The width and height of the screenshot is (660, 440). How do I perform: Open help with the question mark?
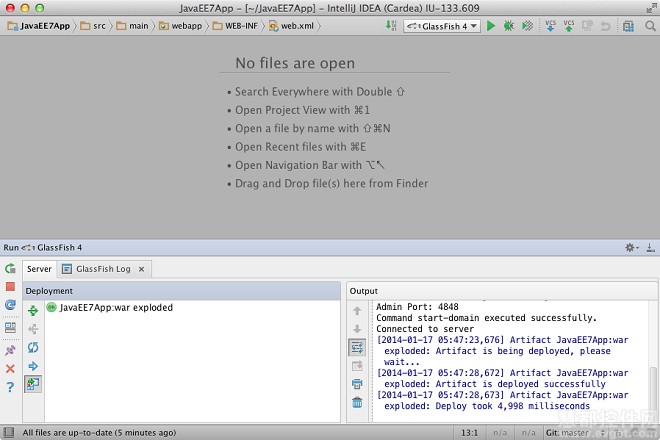(x=11, y=387)
